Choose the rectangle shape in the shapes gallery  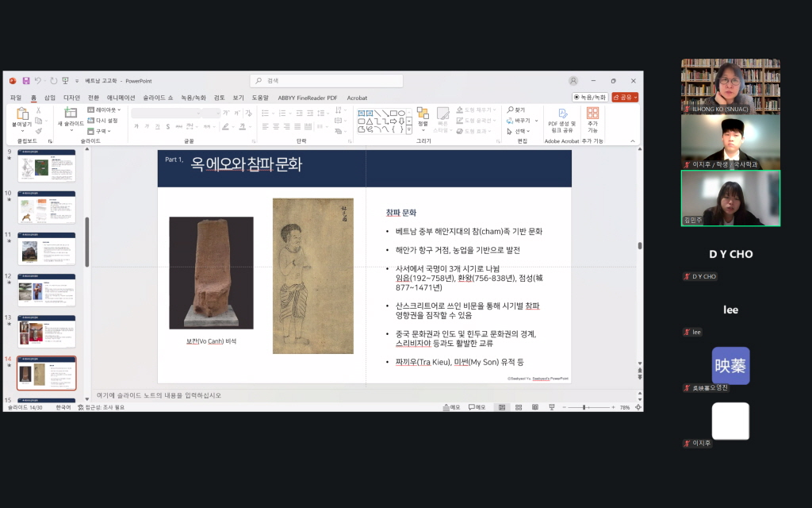[393, 113]
